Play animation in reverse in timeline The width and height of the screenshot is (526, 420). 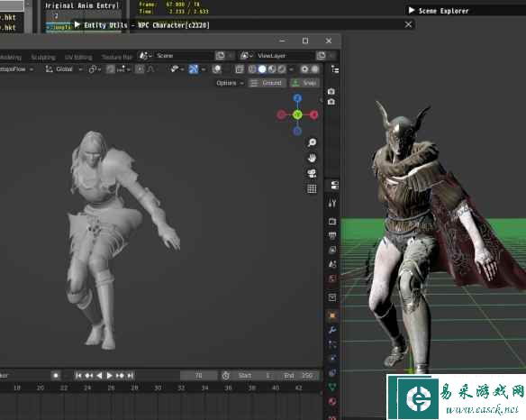(x=99, y=375)
